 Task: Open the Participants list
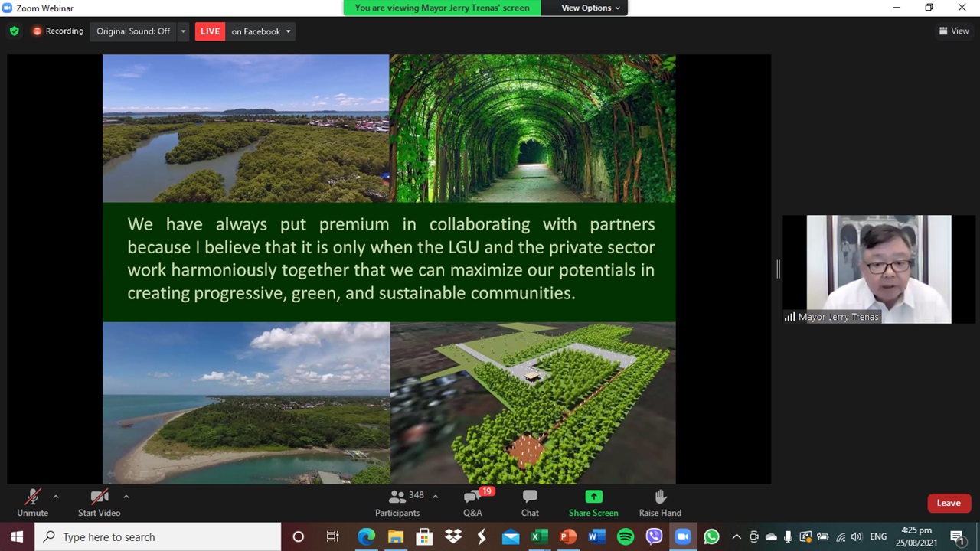397,503
